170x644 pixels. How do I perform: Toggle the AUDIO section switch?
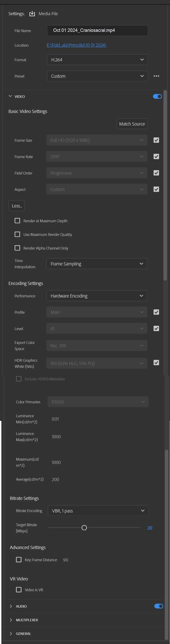coord(158,606)
